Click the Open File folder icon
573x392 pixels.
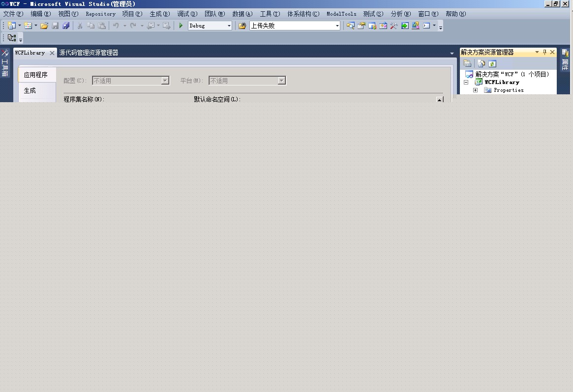click(44, 26)
